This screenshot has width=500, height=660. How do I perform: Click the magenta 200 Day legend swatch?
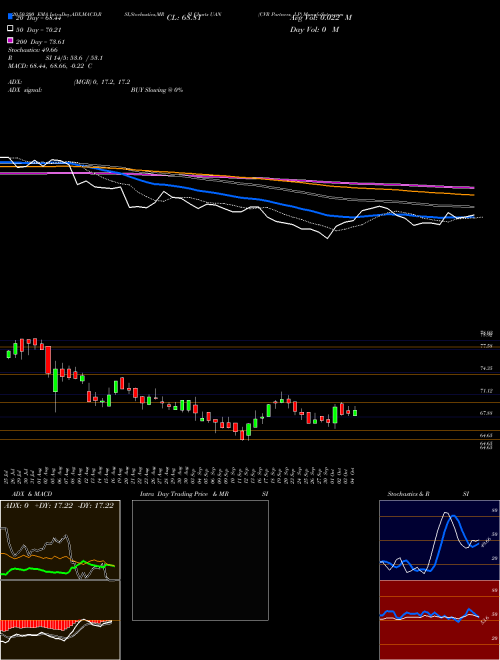pyautogui.click(x=10, y=40)
